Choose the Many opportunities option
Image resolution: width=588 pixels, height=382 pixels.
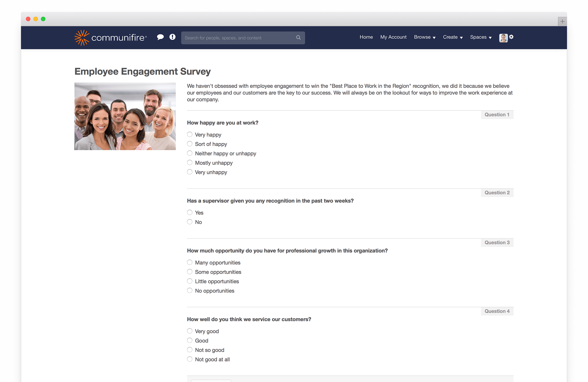[x=190, y=262]
